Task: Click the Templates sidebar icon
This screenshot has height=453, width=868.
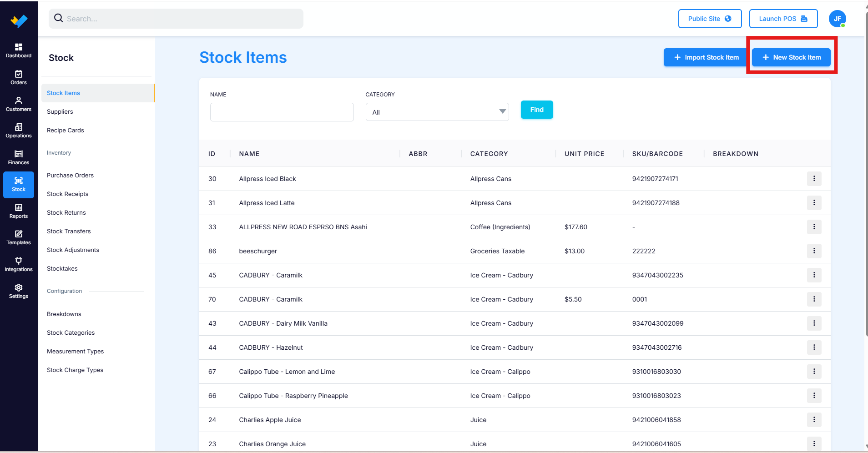Action: click(x=19, y=238)
